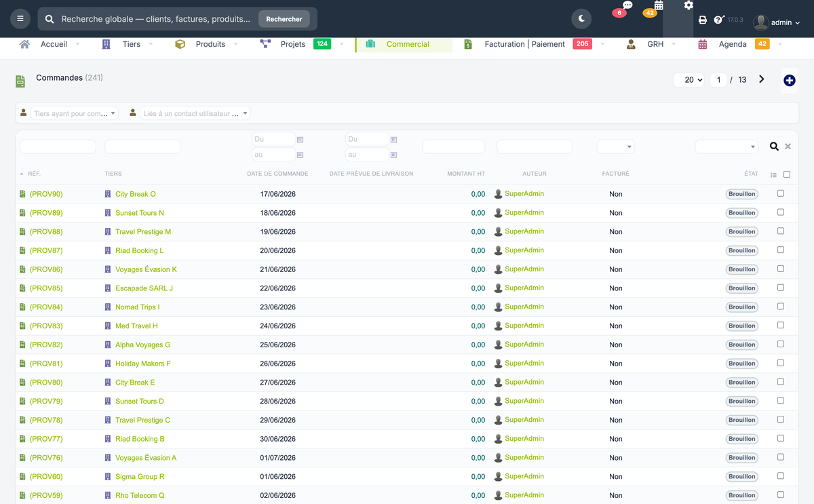The width and height of the screenshot is (814, 504).
Task: Open SuperAdmin author link for PROV78
Action: 524,420
